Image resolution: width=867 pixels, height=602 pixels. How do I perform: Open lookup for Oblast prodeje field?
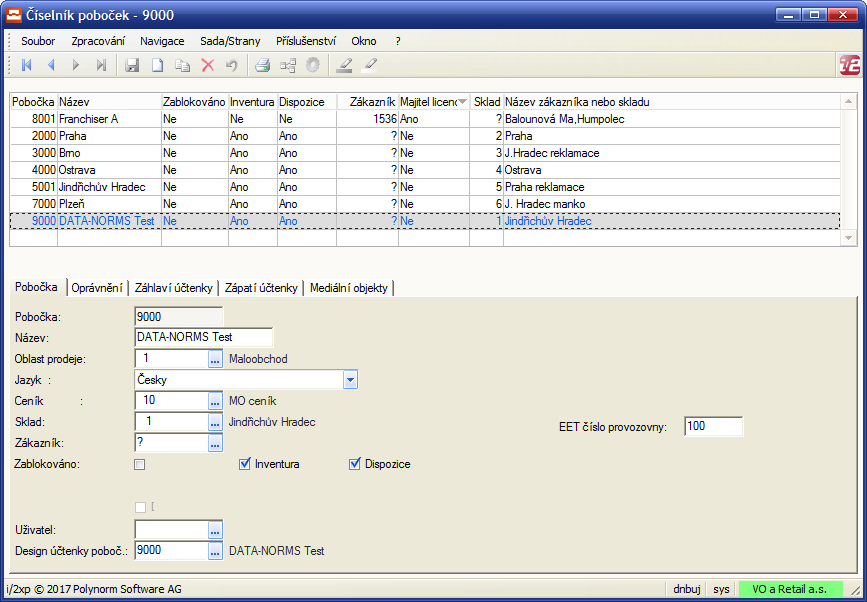215,359
